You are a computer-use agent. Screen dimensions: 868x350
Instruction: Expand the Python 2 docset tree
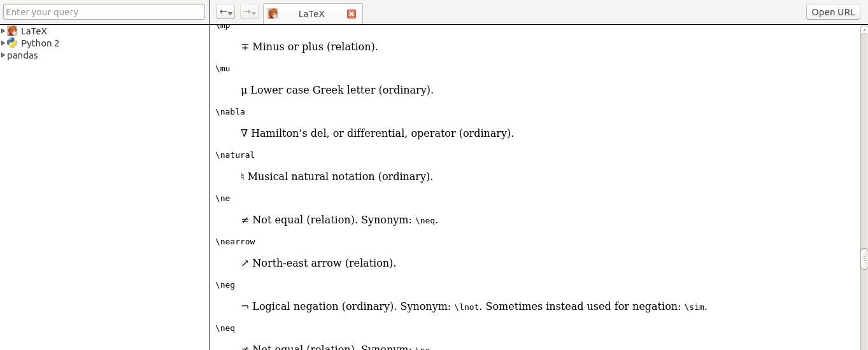coord(3,43)
